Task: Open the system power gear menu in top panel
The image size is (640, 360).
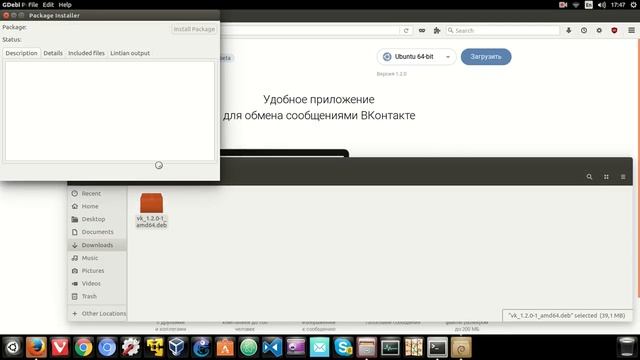Action: point(633,5)
